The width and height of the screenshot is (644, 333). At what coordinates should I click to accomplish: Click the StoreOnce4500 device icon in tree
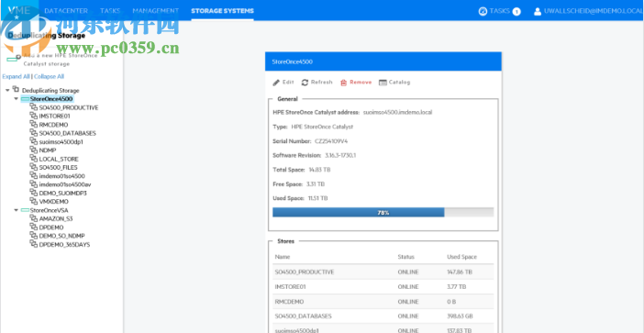pyautogui.click(x=25, y=99)
